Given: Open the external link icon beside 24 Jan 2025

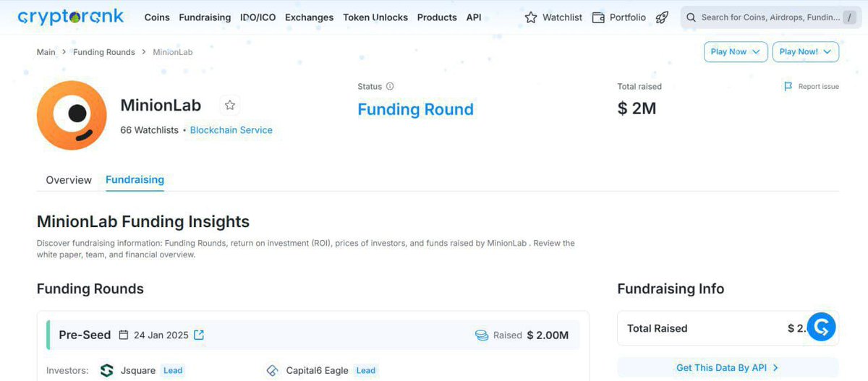Looking at the screenshot, I should pos(199,335).
